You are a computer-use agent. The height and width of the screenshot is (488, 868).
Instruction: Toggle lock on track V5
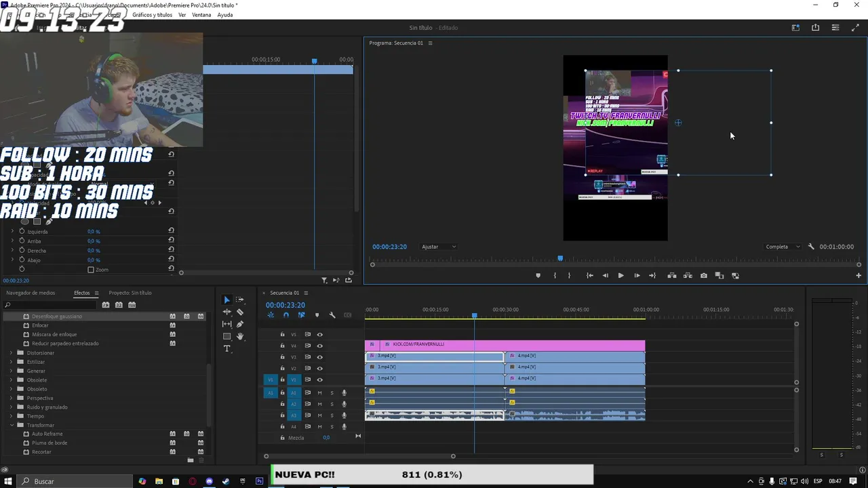(x=283, y=334)
